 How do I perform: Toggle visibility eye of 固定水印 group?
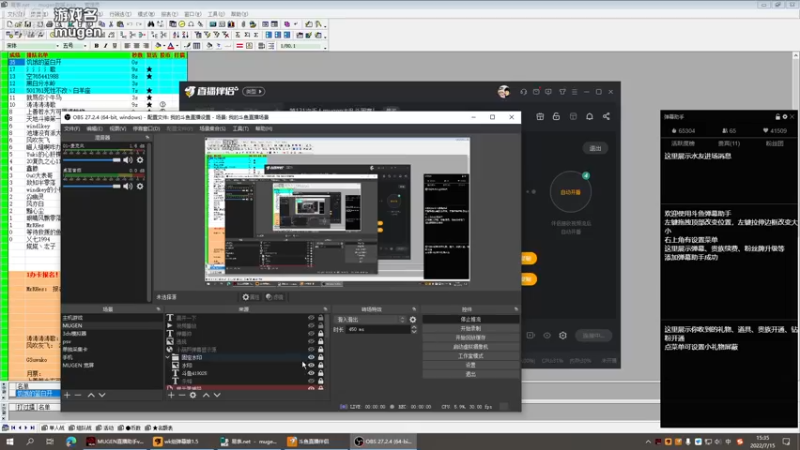pyautogui.click(x=311, y=357)
